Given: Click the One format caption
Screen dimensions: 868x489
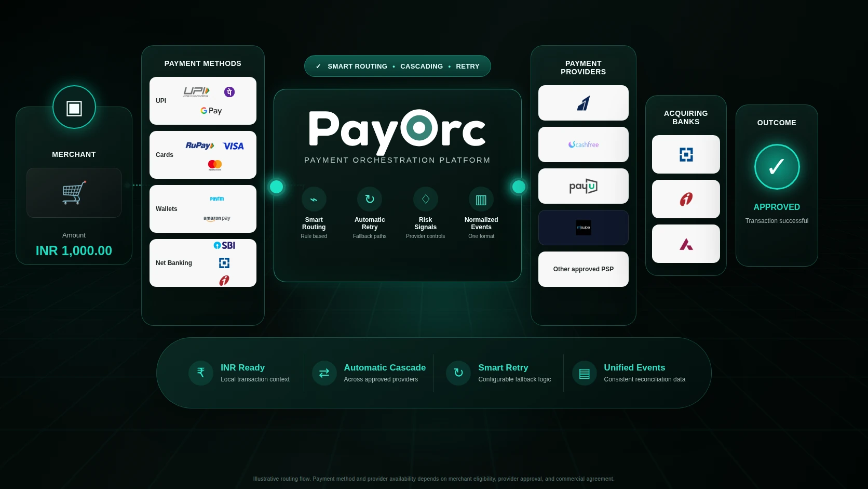Looking at the screenshot, I should pos(481,236).
